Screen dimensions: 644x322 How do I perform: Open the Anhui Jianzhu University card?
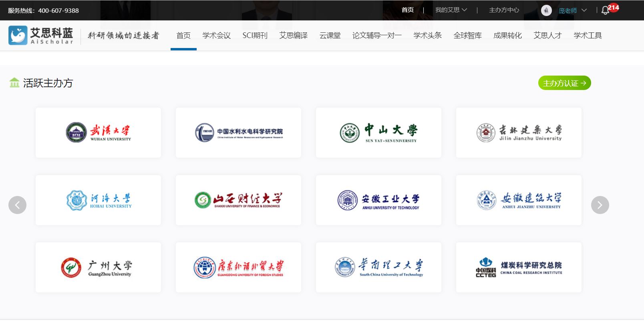pos(519,200)
